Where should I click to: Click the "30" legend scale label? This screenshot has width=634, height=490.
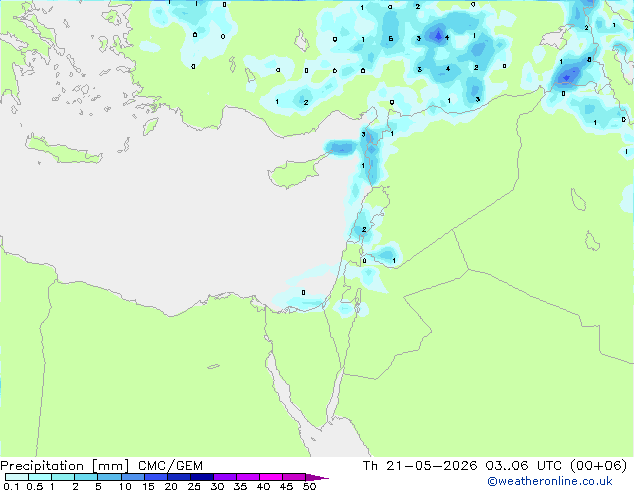(x=217, y=486)
